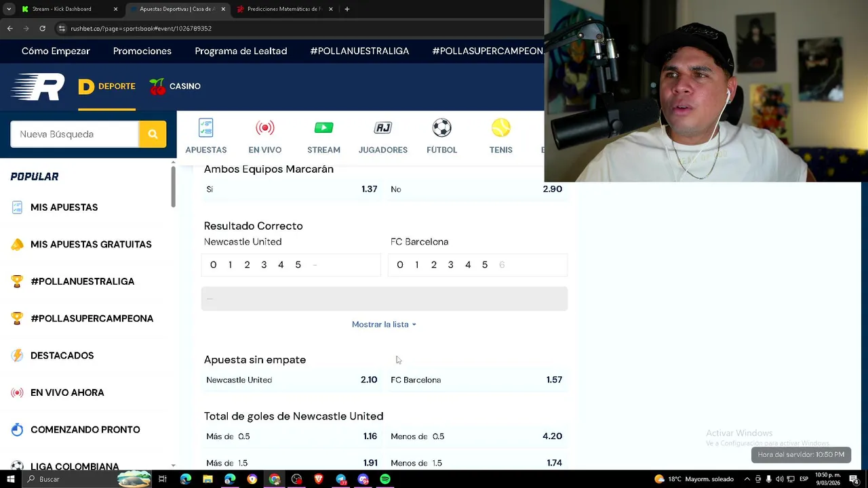Open Promociones menu item

click(142, 51)
